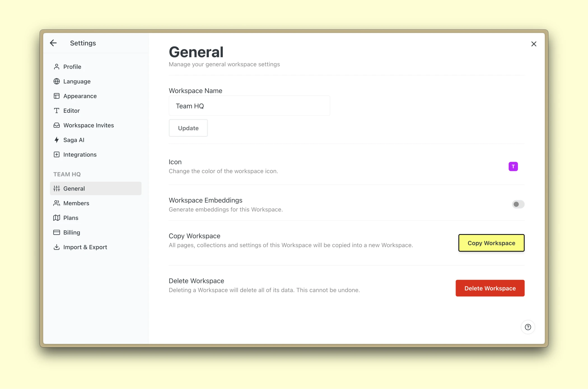Open Integrations via the plus-square icon
This screenshot has height=389, width=588.
click(x=57, y=154)
